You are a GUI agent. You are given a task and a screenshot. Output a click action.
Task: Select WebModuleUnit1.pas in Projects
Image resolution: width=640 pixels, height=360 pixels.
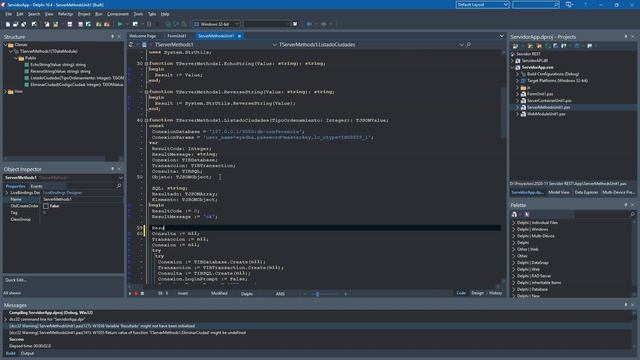(x=546, y=114)
